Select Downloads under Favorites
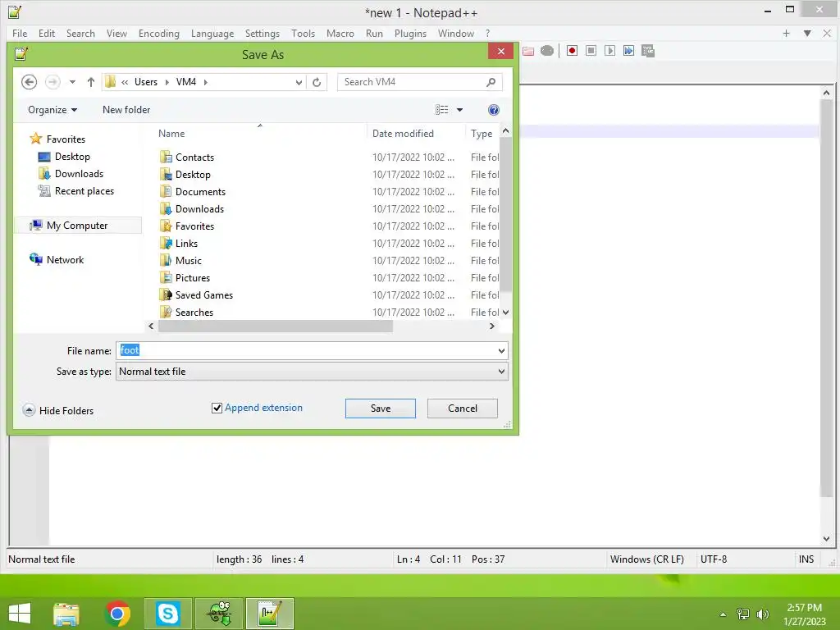Screen dimensions: 840x630 point(71,174)
